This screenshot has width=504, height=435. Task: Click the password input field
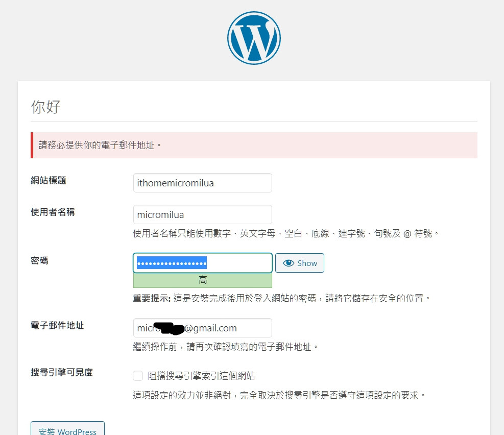[203, 263]
